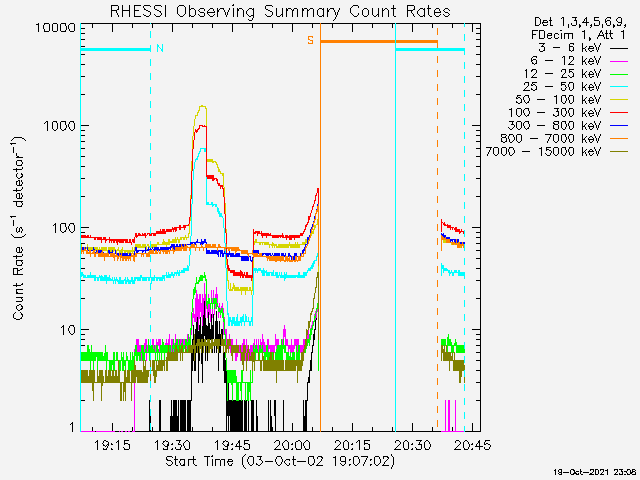Select the '800 - 7000 keV' legend label
The image size is (640, 480).
pos(551,139)
